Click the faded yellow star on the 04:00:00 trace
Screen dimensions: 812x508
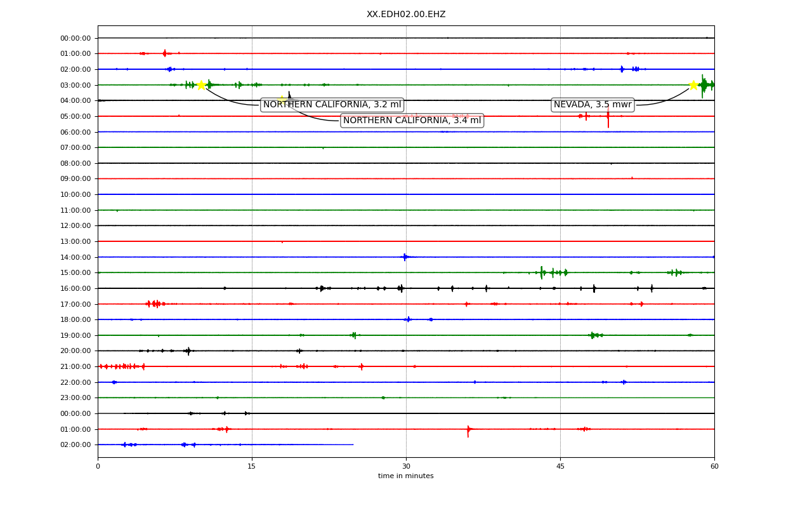[282, 100]
